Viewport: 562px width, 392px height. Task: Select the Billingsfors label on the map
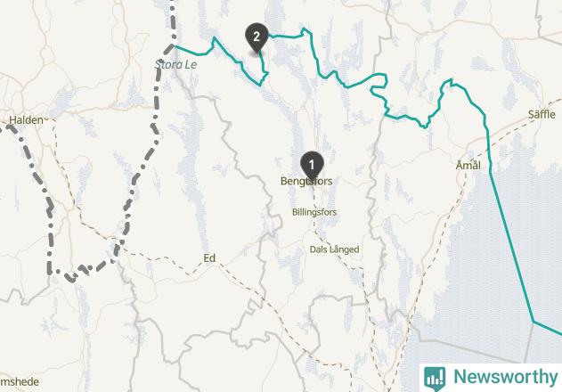click(314, 212)
